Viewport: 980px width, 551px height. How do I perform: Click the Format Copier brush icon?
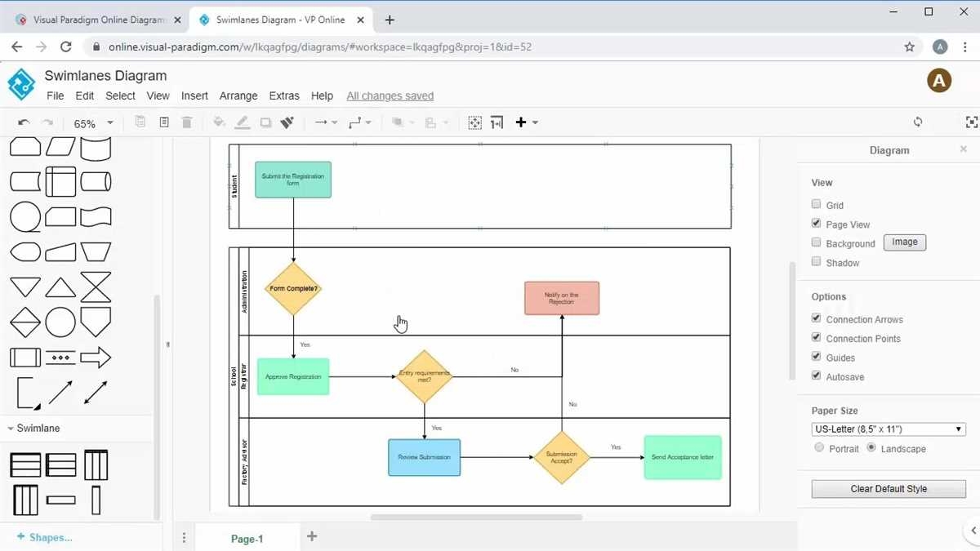[x=287, y=122]
